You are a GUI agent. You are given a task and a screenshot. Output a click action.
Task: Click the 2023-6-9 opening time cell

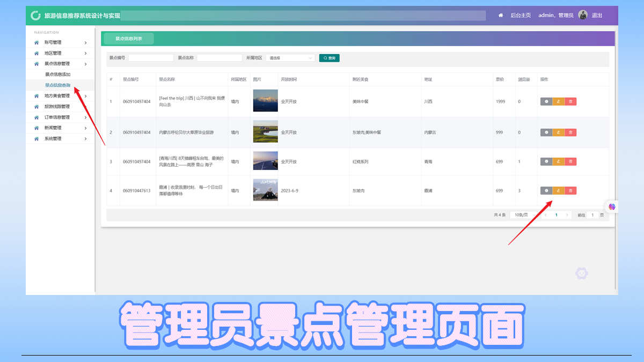pos(289,190)
